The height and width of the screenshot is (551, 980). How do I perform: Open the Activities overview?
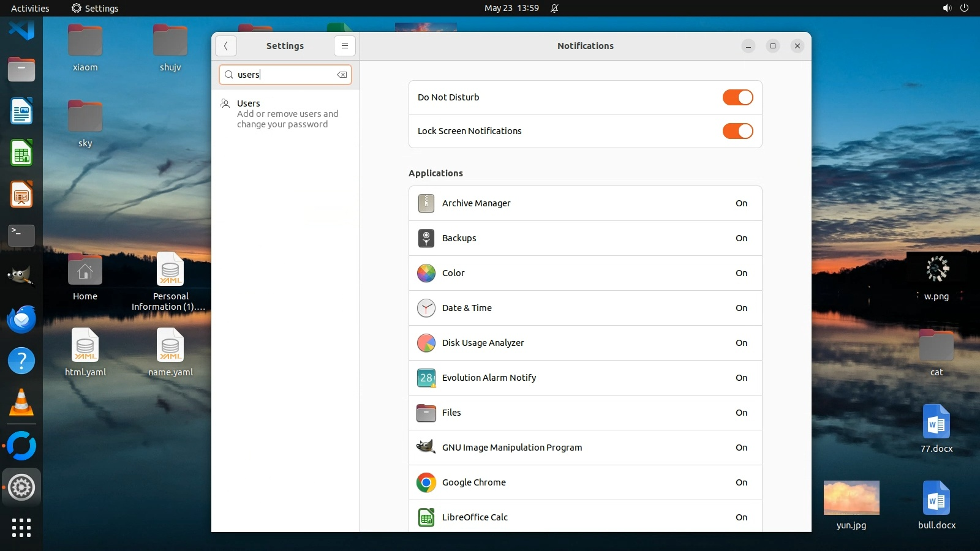pos(30,8)
